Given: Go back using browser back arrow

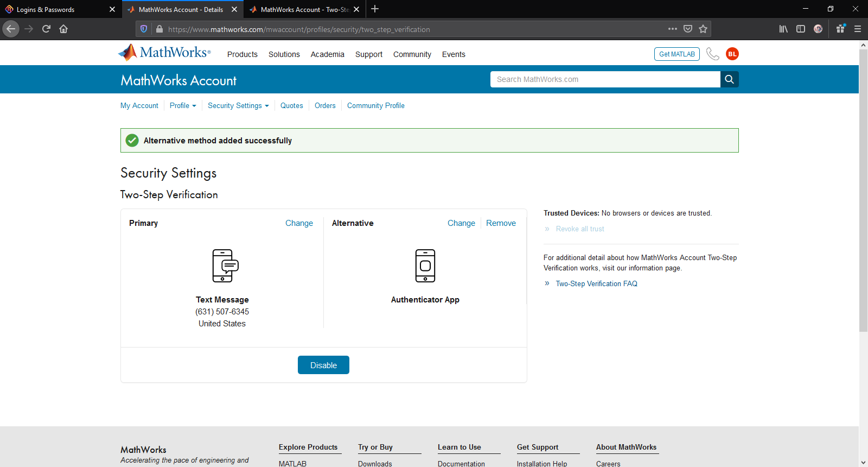Looking at the screenshot, I should coord(11,29).
